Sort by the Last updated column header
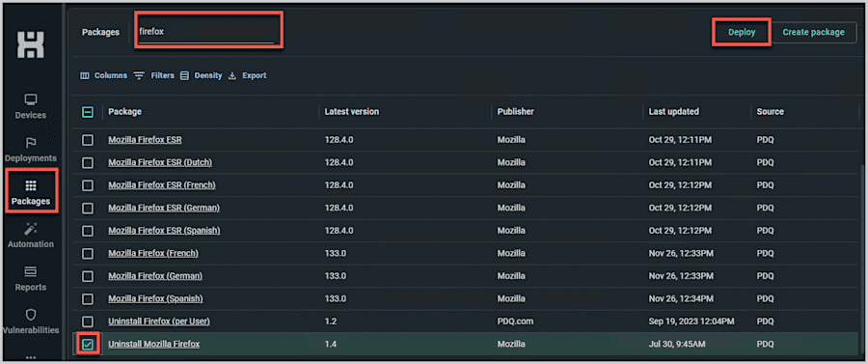This screenshot has height=364, width=868. click(674, 112)
